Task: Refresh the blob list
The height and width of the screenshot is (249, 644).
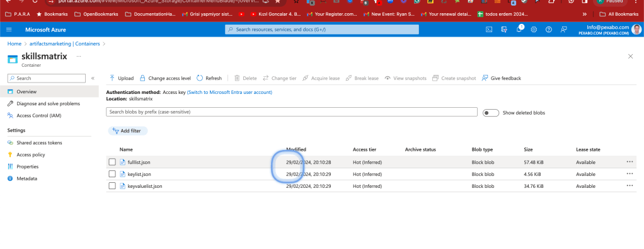Action: (209, 78)
